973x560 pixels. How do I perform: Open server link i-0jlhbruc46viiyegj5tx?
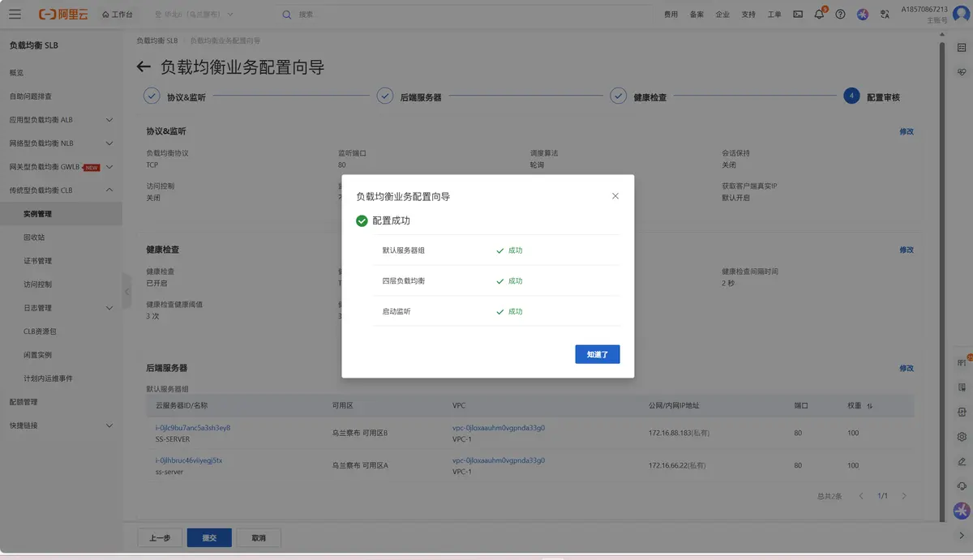click(x=189, y=460)
